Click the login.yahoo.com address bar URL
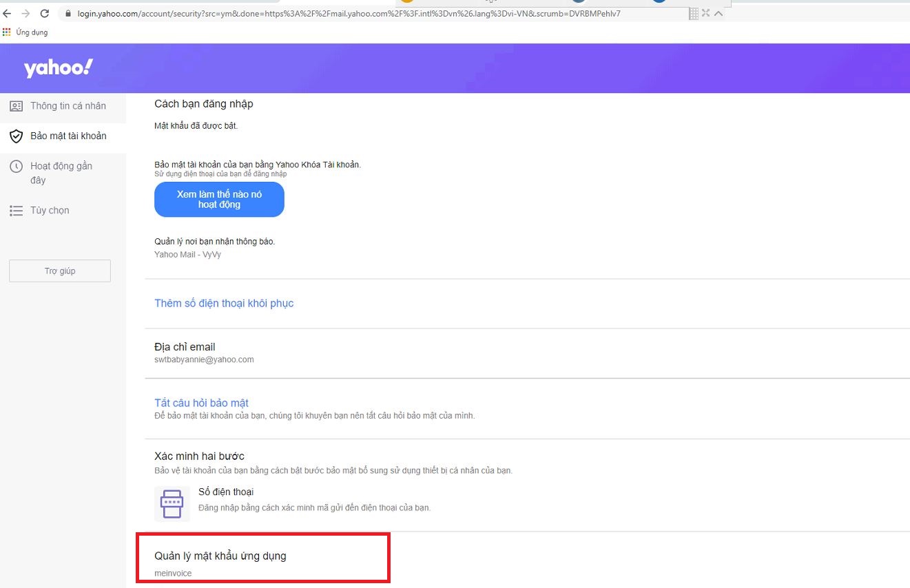 [349, 13]
